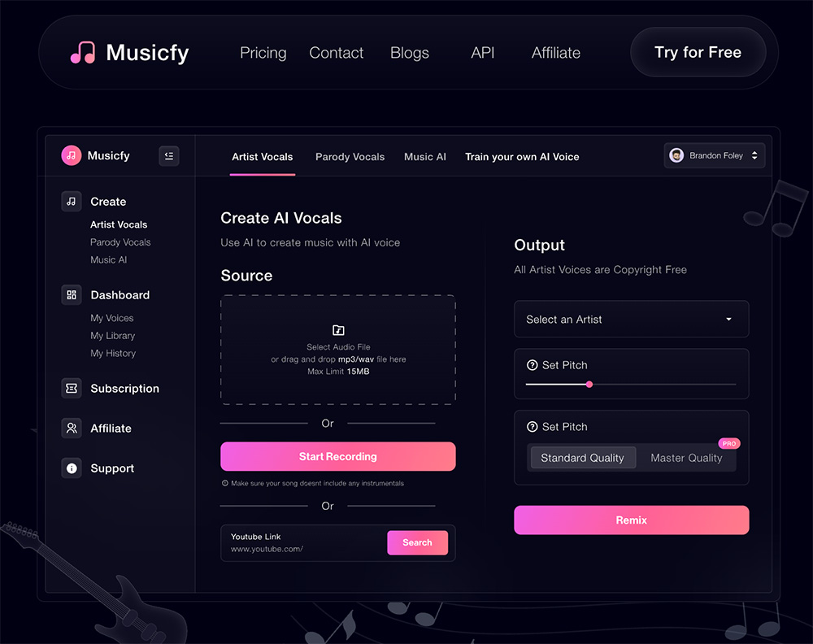Click the Set Pitch slider track
813x644 pixels.
(631, 385)
